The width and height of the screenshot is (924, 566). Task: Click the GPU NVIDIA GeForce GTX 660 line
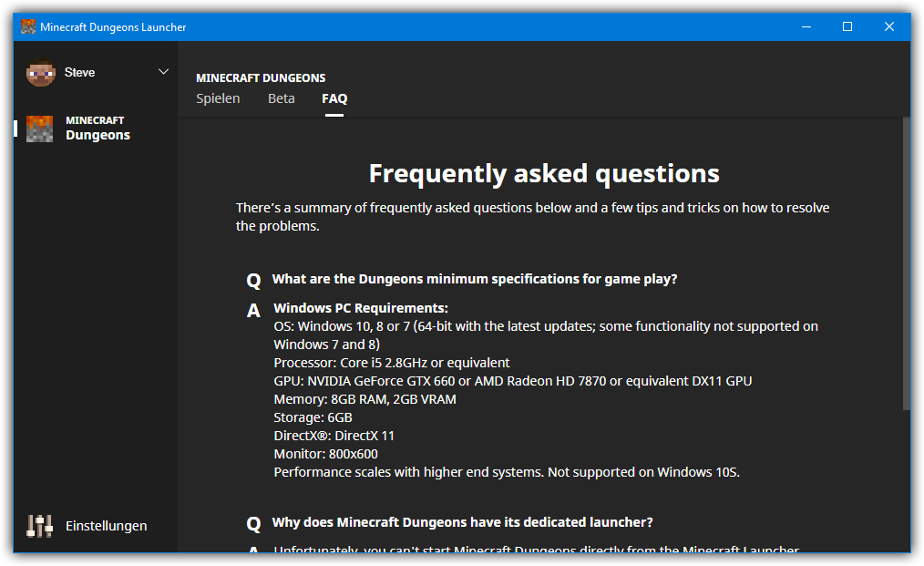tap(513, 381)
